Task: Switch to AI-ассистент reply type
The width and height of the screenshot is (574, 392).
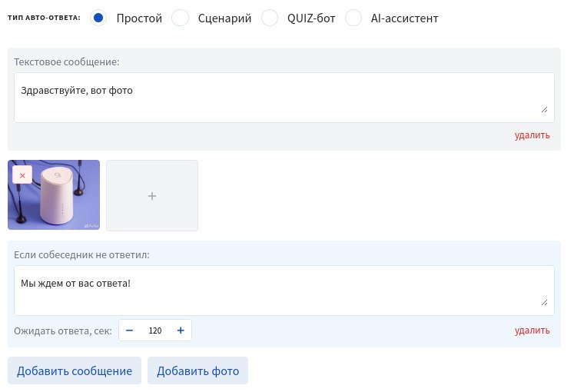Action: pyautogui.click(x=353, y=18)
